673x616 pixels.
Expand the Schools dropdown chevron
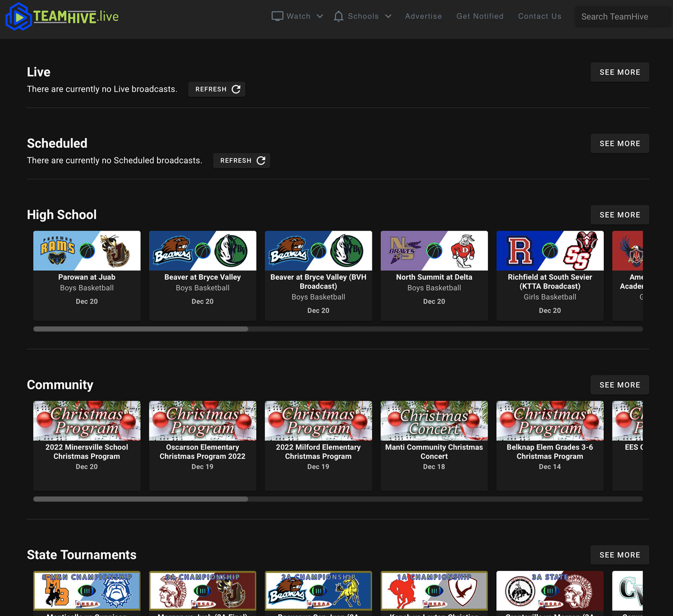(x=388, y=16)
